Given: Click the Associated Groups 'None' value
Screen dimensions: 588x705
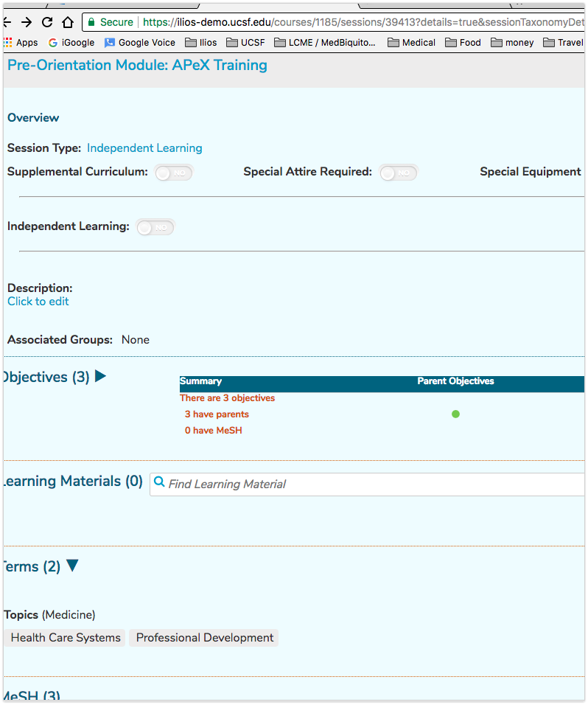Looking at the screenshot, I should click(x=135, y=340).
